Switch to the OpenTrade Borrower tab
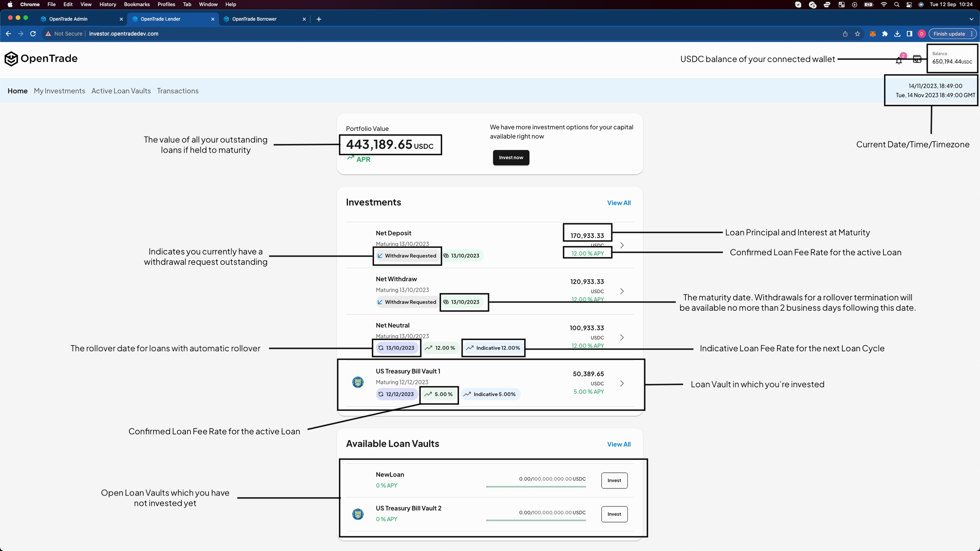 pos(254,19)
